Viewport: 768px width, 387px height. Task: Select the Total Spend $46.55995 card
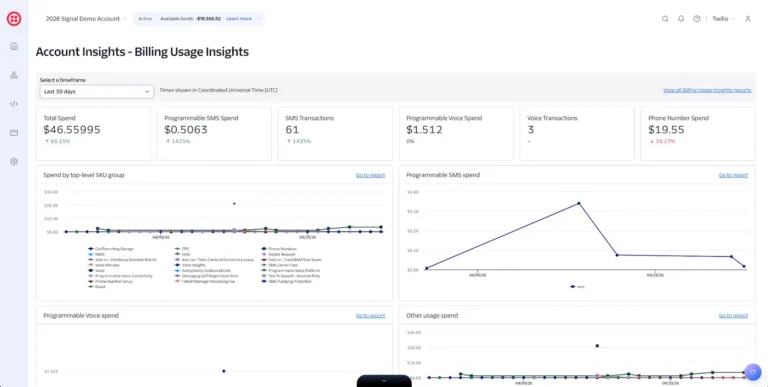pyautogui.click(x=93, y=134)
